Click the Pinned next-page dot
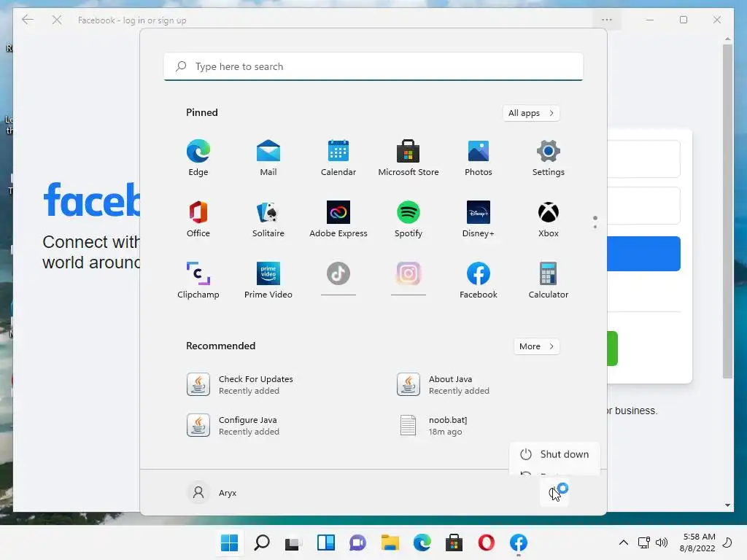This screenshot has width=747, height=560. pos(595,227)
